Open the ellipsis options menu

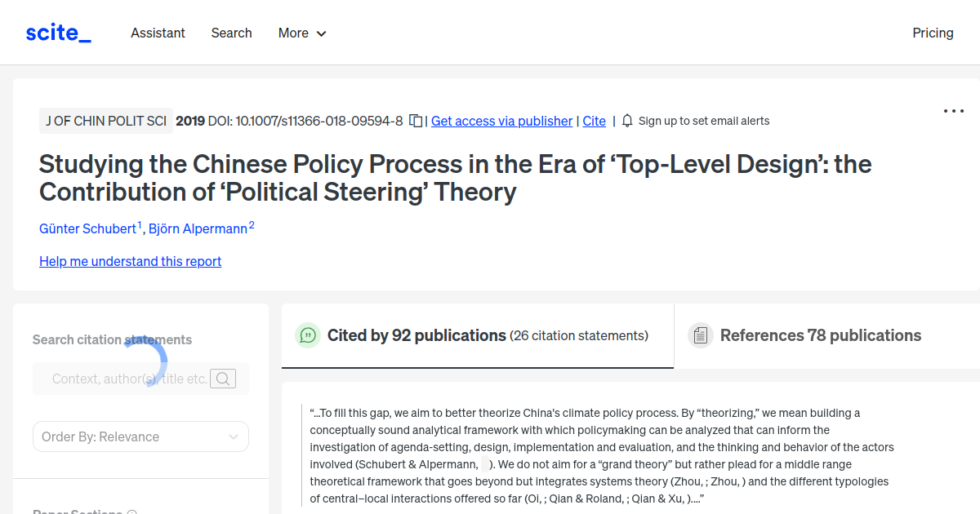(953, 111)
